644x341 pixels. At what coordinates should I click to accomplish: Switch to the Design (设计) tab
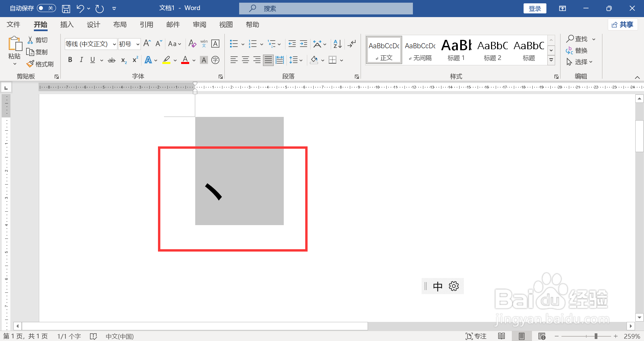point(93,24)
